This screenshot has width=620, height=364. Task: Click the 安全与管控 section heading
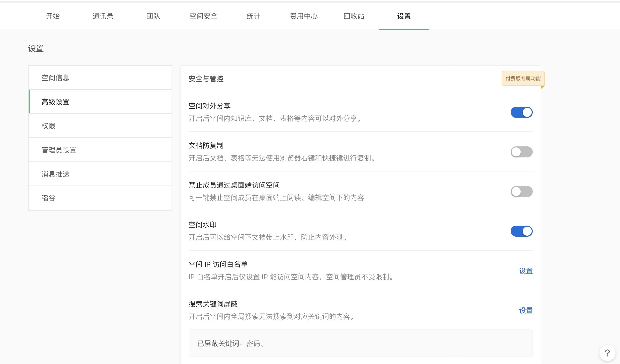pyautogui.click(x=206, y=79)
